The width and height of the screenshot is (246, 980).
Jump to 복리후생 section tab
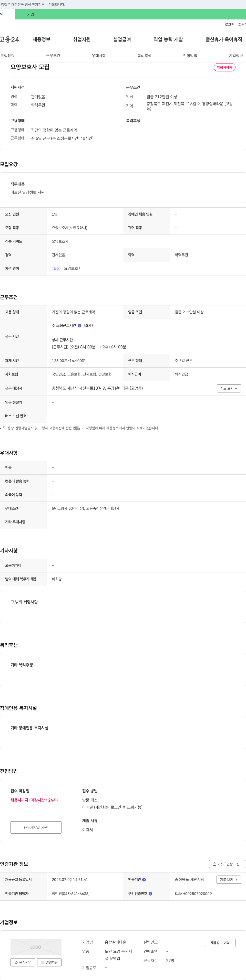pyautogui.click(x=144, y=56)
